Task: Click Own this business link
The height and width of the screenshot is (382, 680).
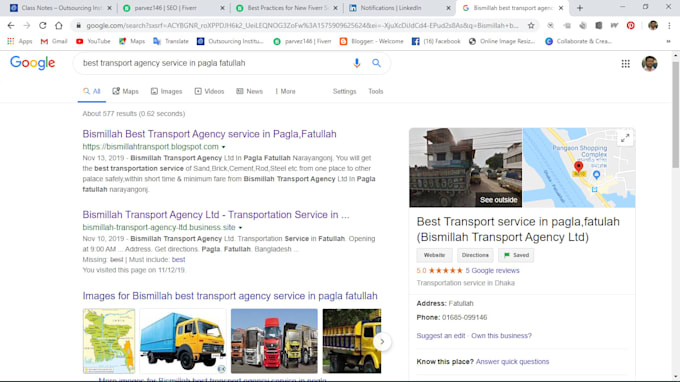Action: [x=501, y=336]
